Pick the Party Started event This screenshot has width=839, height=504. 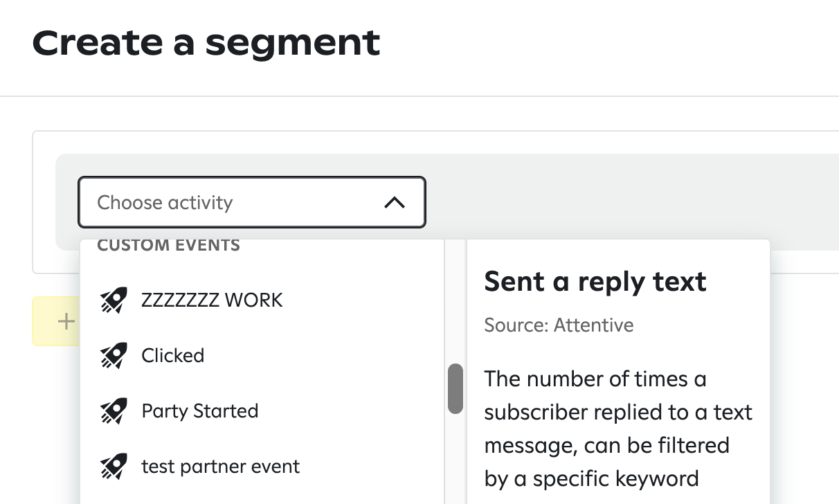point(199,411)
